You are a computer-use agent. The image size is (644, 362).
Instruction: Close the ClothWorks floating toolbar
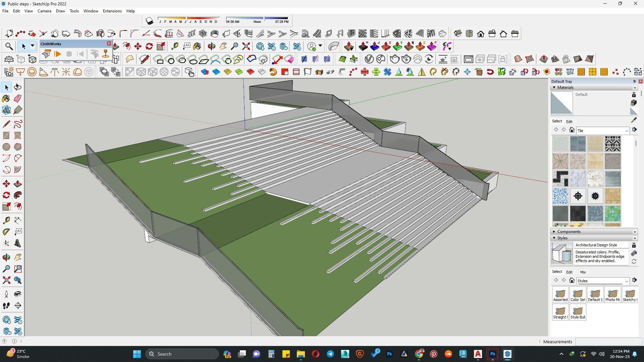(x=109, y=44)
